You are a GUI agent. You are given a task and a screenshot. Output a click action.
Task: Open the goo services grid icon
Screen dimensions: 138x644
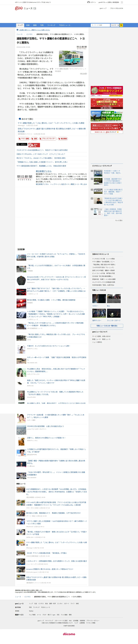coord(122,2)
